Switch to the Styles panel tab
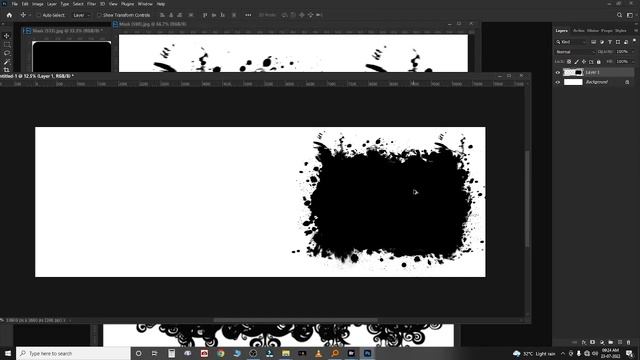The image size is (640, 360). pyautogui.click(x=620, y=31)
